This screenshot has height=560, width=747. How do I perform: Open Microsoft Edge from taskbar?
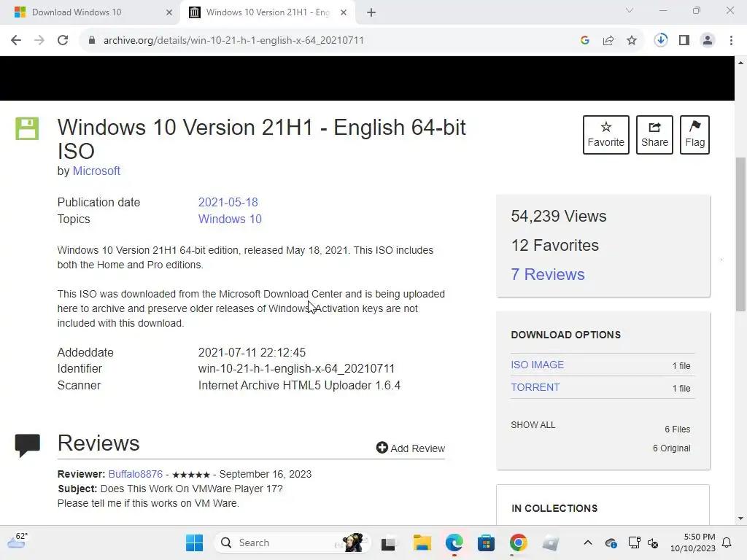[454, 542]
